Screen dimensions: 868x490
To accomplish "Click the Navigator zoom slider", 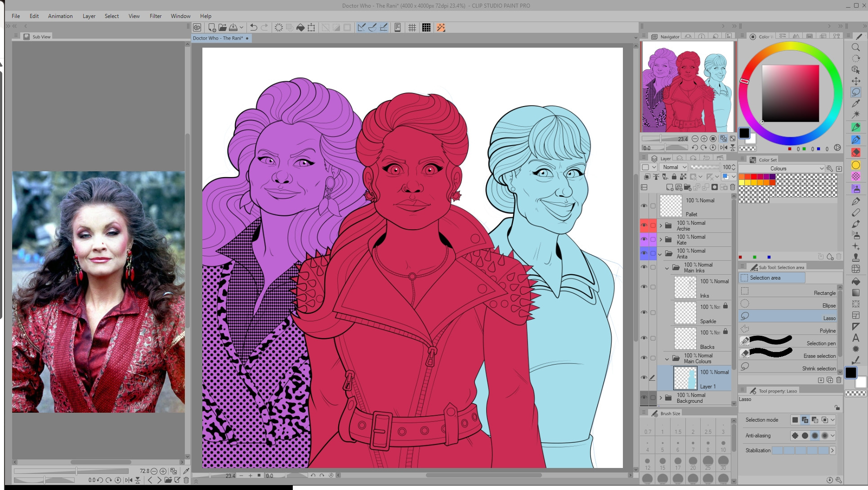I will pos(665,139).
